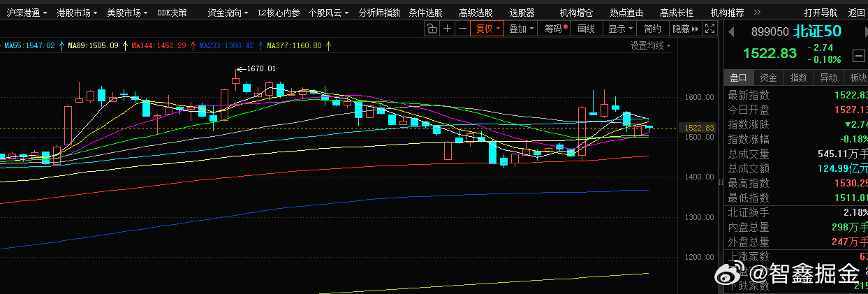
Task: Click 返回 back button
Action: pos(857,13)
